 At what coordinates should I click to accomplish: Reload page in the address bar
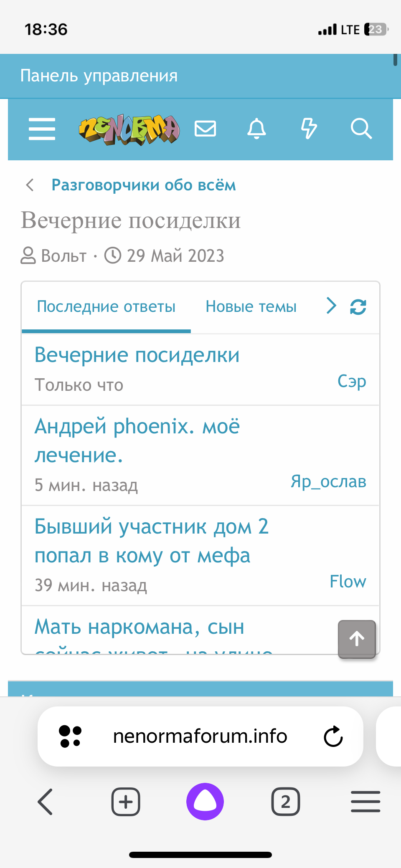pos(333,736)
